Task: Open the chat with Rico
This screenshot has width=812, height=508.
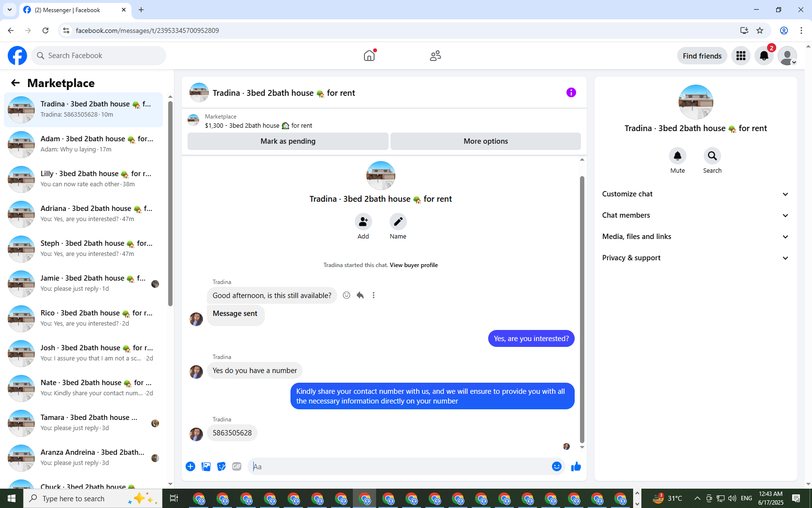Action: 83,318
